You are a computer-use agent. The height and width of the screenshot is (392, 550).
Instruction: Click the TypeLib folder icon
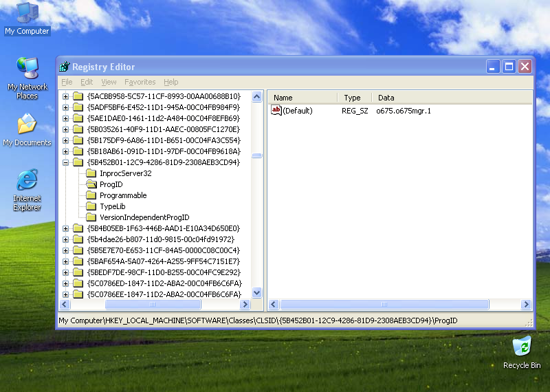click(91, 206)
